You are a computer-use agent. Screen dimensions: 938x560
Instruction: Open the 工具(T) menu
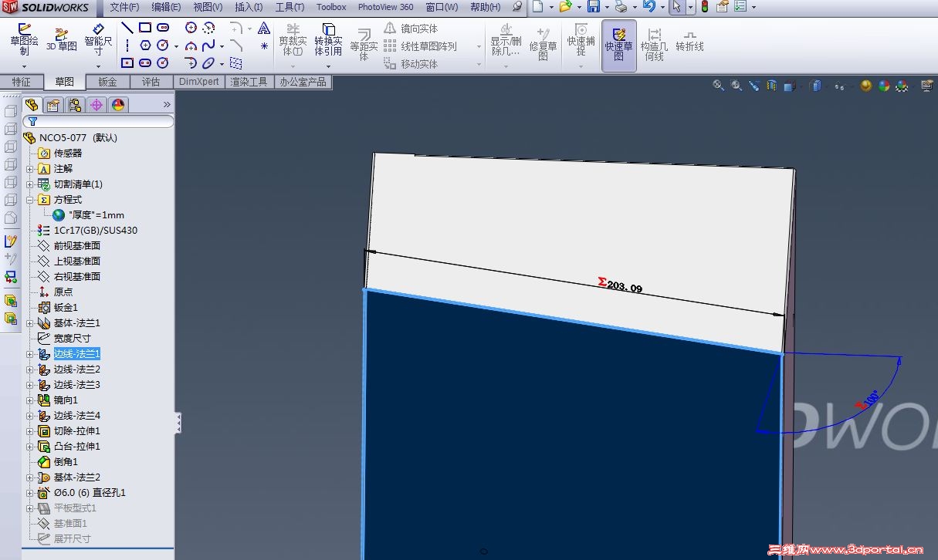coord(290,7)
